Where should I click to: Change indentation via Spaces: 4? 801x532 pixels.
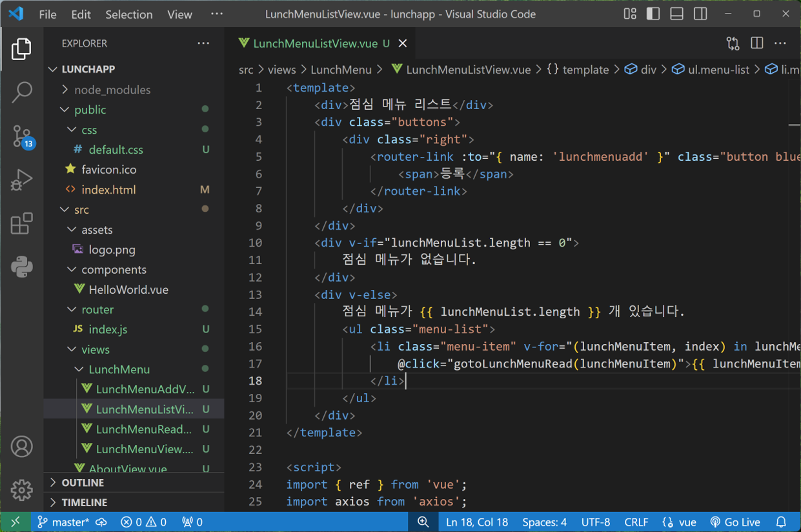[x=544, y=522]
